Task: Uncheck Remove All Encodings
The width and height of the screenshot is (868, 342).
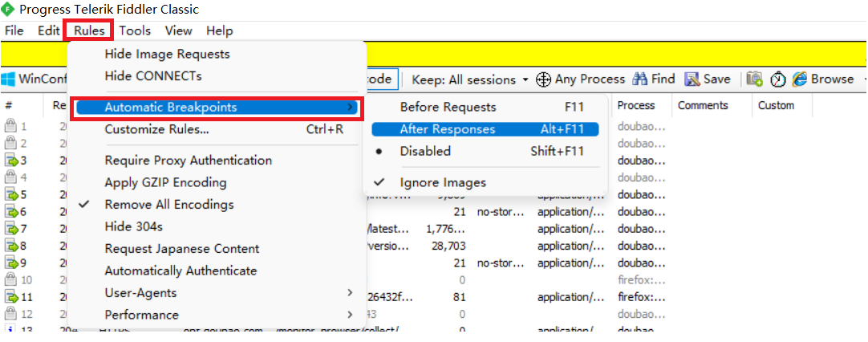Action: (217, 205)
